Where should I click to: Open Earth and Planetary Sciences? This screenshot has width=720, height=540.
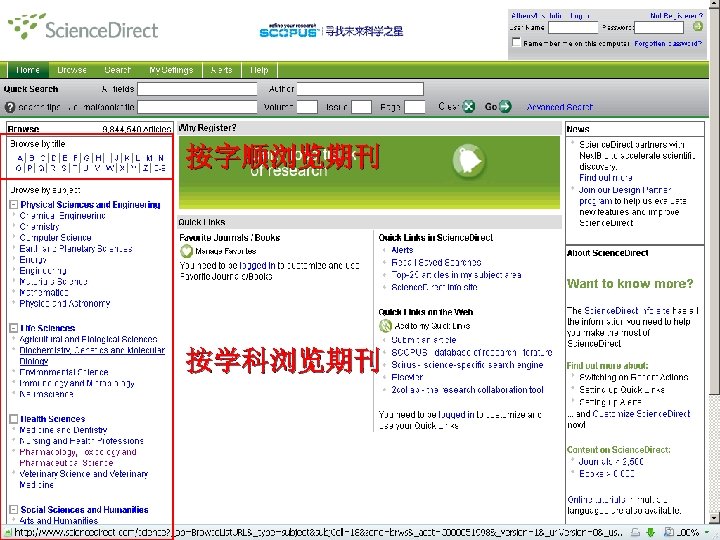pyautogui.click(x=76, y=249)
